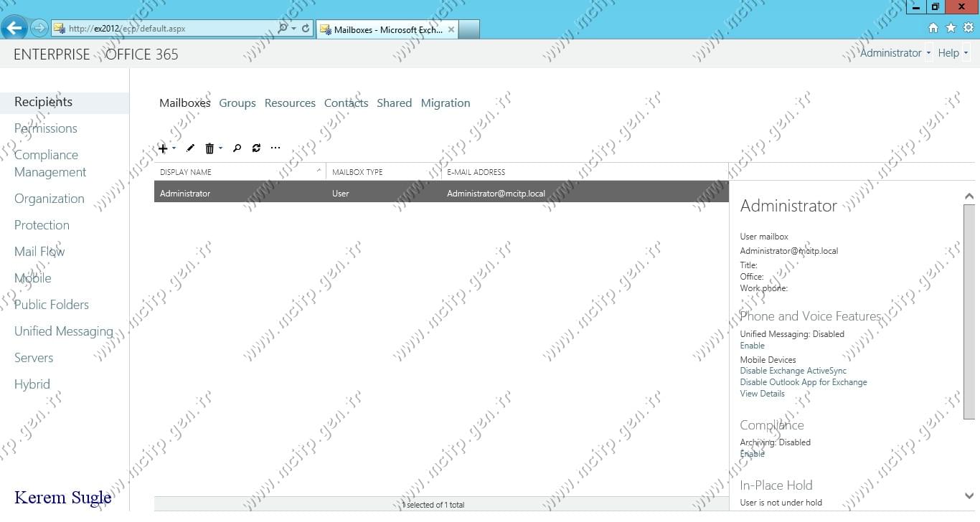Click Enable under Archiving
The image size is (980, 522).
click(753, 454)
